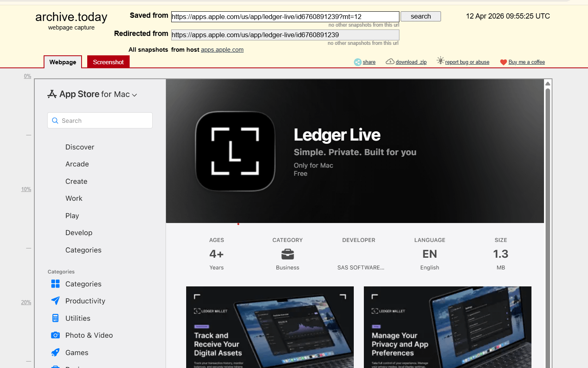The height and width of the screenshot is (368, 588).
Task: Open the Discover section
Action: click(80, 147)
